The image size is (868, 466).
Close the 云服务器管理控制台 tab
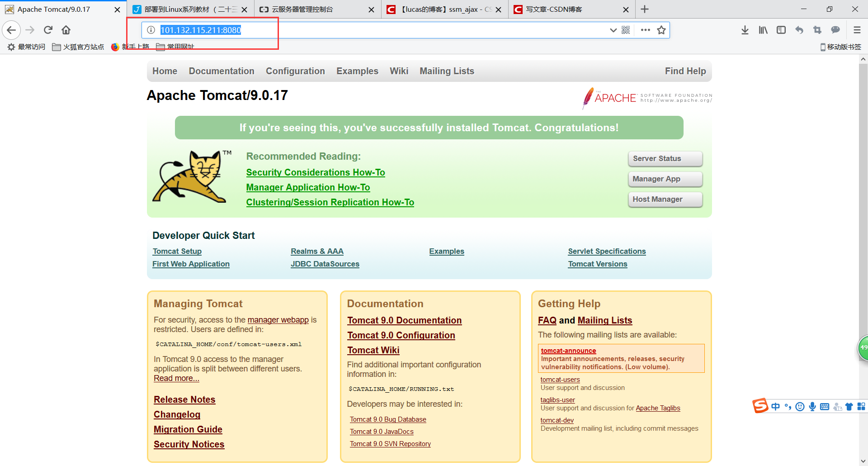pyautogui.click(x=371, y=10)
